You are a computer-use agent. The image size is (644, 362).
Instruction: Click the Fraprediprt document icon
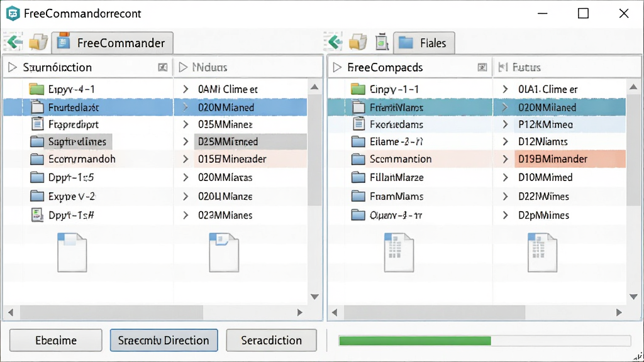tap(37, 124)
